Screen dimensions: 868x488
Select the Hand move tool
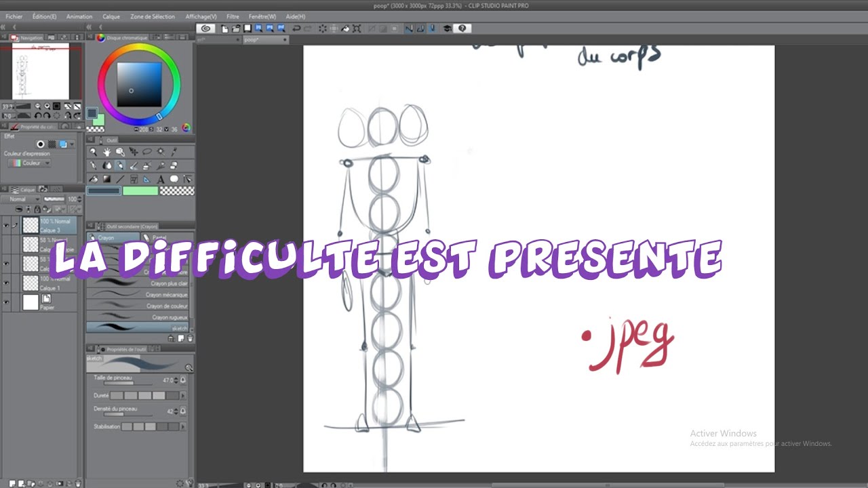point(107,152)
